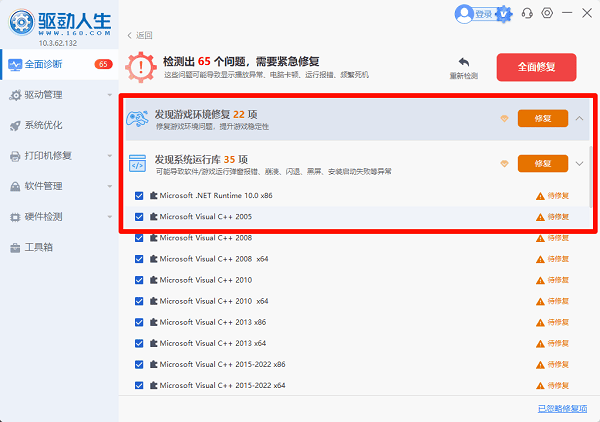This screenshot has width=600, height=422.
Task: Uncheck Microsoft Visual C++ 2015-2022 x64 checkbox
Action: click(x=139, y=385)
